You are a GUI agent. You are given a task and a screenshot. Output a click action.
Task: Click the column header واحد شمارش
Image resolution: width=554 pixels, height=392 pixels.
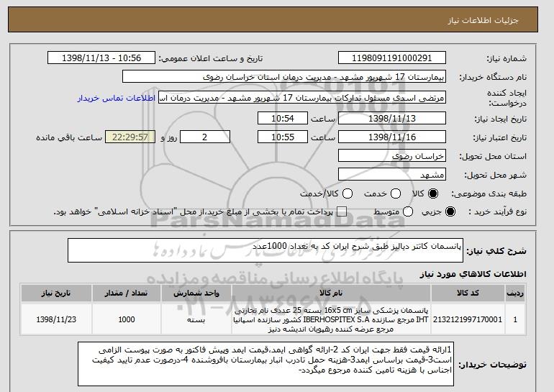pos(196,293)
